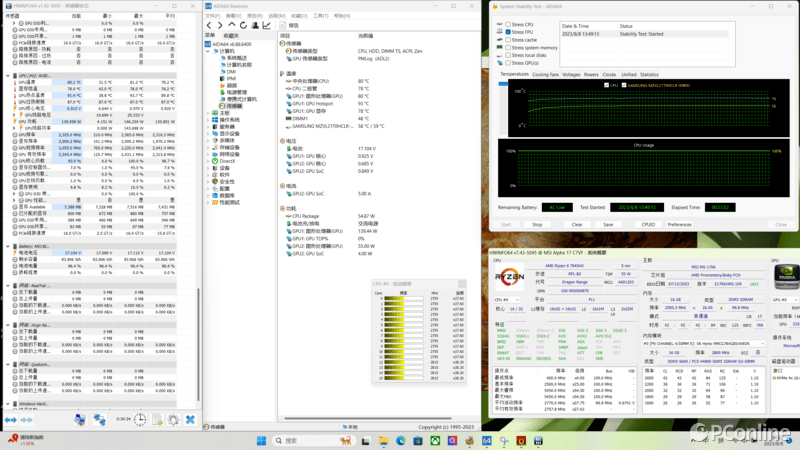Expand the motherboard node in AIDA64 tree
This screenshot has width=800, height=450.
(208, 113)
